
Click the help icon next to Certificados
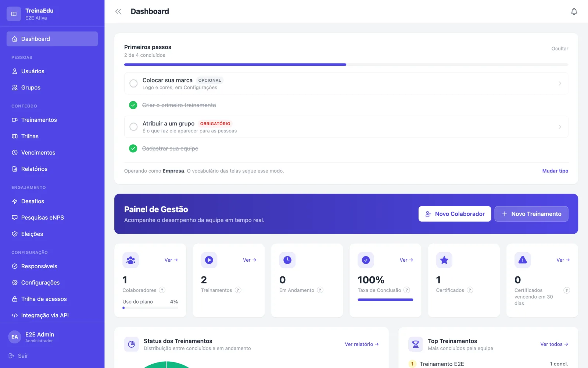click(470, 290)
